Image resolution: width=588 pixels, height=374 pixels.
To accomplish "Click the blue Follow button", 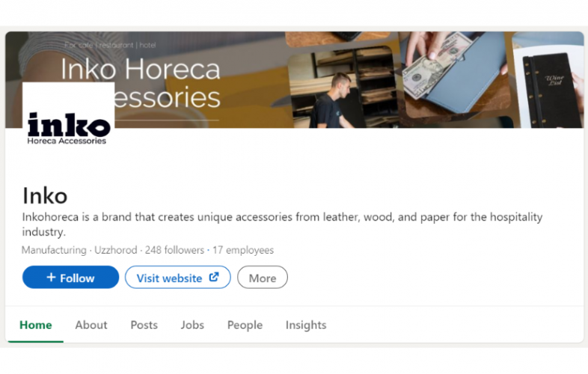I will 70,278.
